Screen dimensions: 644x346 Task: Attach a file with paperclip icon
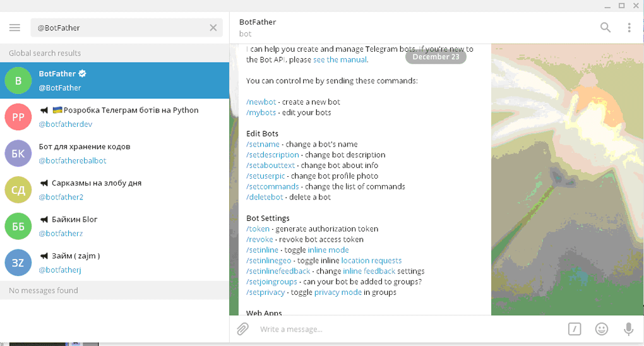tap(242, 329)
